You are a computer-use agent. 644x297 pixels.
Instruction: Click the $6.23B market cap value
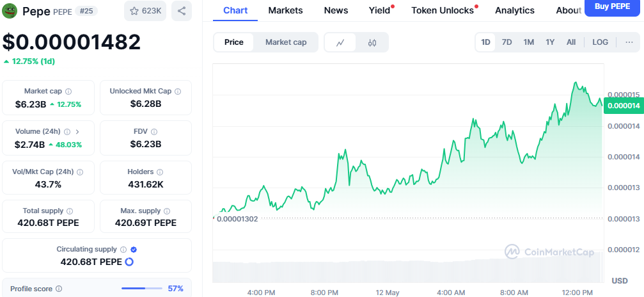tap(31, 104)
